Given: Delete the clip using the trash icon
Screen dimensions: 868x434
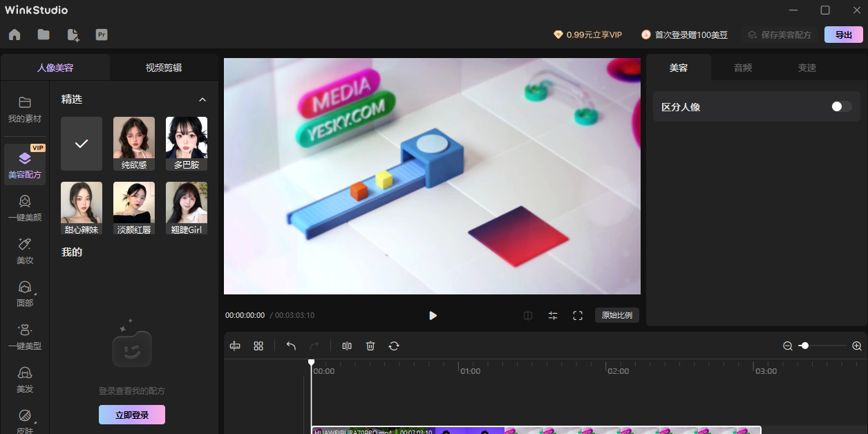Looking at the screenshot, I should click(370, 346).
